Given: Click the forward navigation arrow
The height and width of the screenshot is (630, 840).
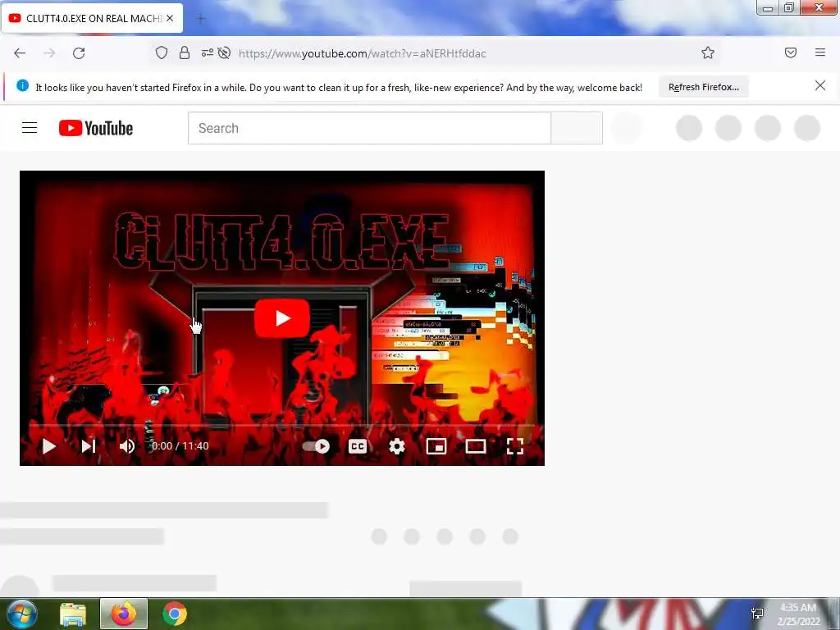Looking at the screenshot, I should (49, 53).
